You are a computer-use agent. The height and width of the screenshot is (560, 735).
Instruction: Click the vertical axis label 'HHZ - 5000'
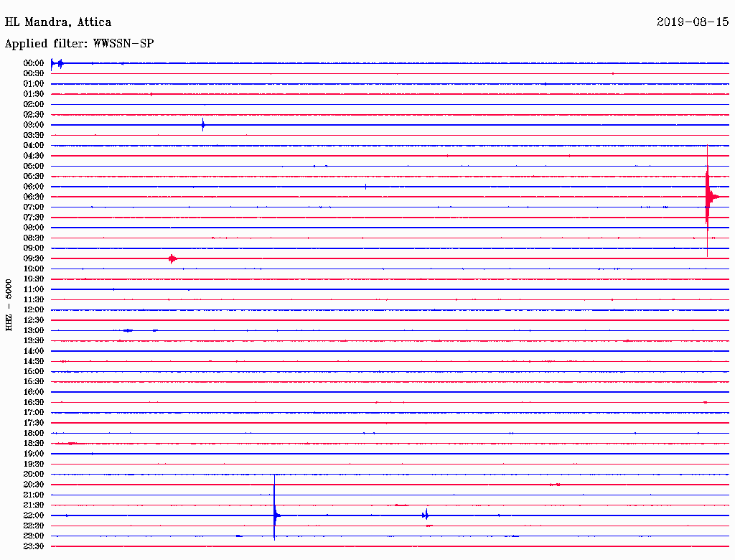pyautogui.click(x=9, y=305)
